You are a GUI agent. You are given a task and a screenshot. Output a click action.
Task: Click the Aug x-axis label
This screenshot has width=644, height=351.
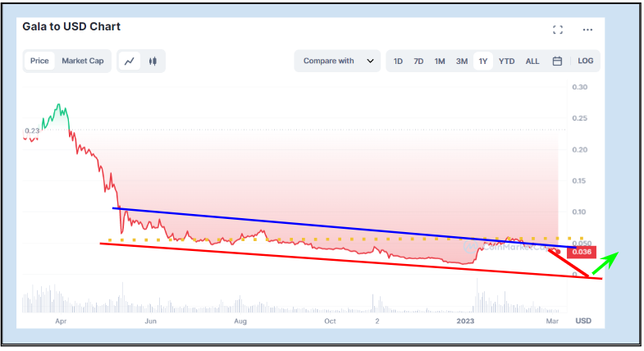pyautogui.click(x=240, y=321)
